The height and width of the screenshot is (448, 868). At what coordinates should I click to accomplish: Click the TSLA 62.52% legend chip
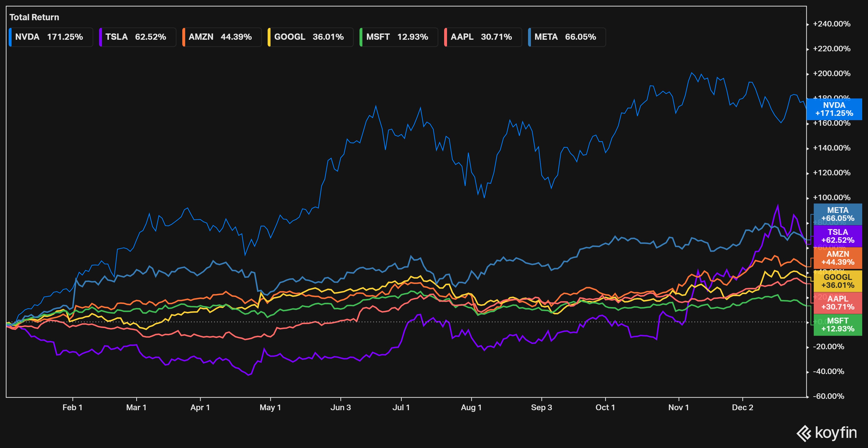coord(137,37)
